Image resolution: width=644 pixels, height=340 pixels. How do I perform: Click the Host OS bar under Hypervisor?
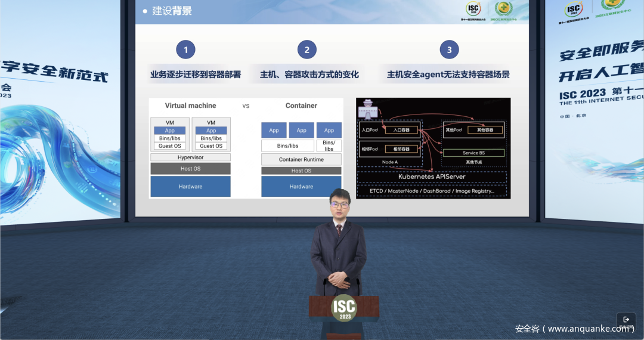tap(190, 169)
